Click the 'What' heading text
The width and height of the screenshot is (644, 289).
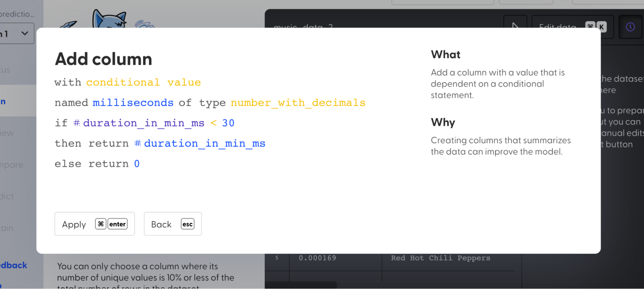446,55
